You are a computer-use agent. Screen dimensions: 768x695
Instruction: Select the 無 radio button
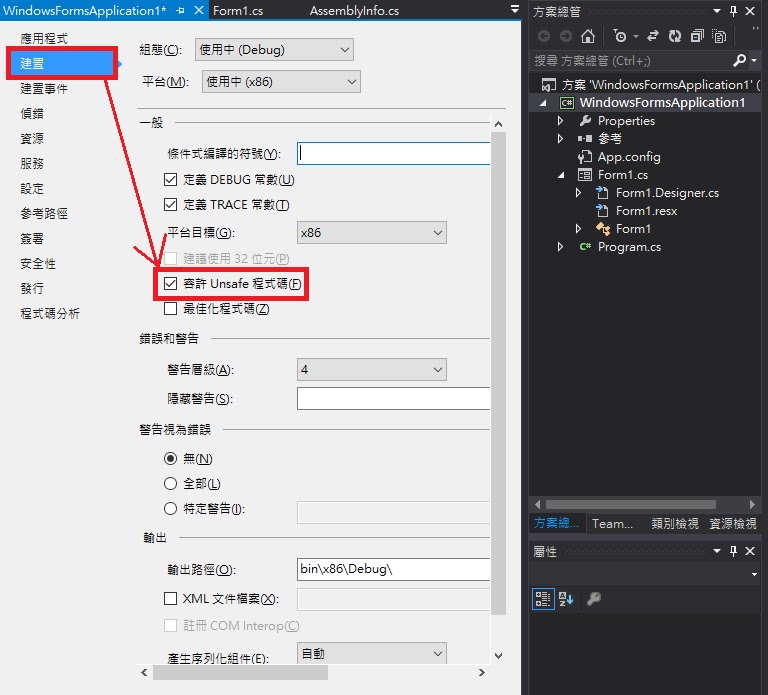click(170, 458)
